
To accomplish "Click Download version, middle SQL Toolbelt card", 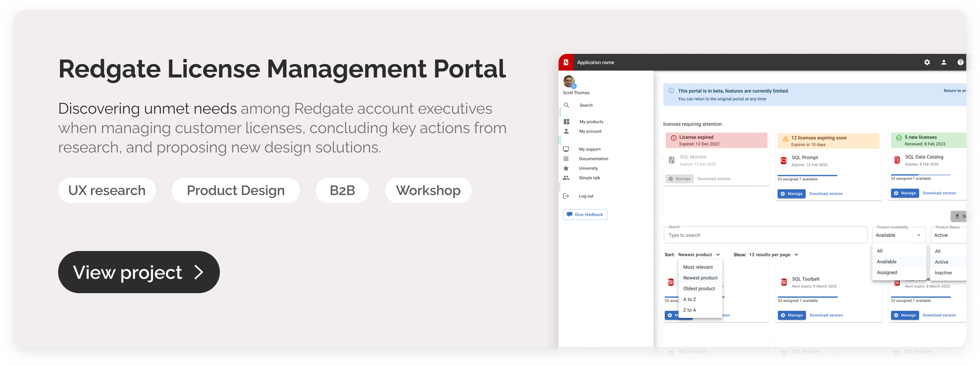I will (826, 315).
